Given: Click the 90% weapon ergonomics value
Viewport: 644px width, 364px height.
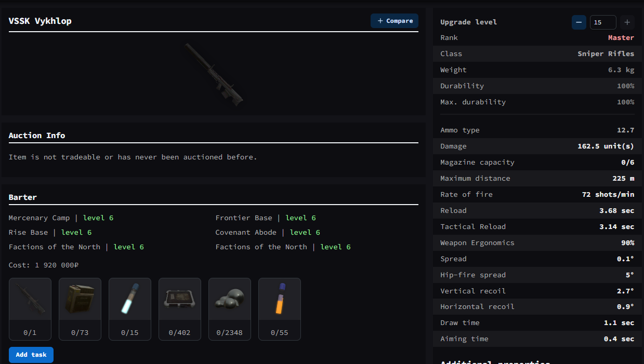Looking at the screenshot, I should click(x=628, y=243).
